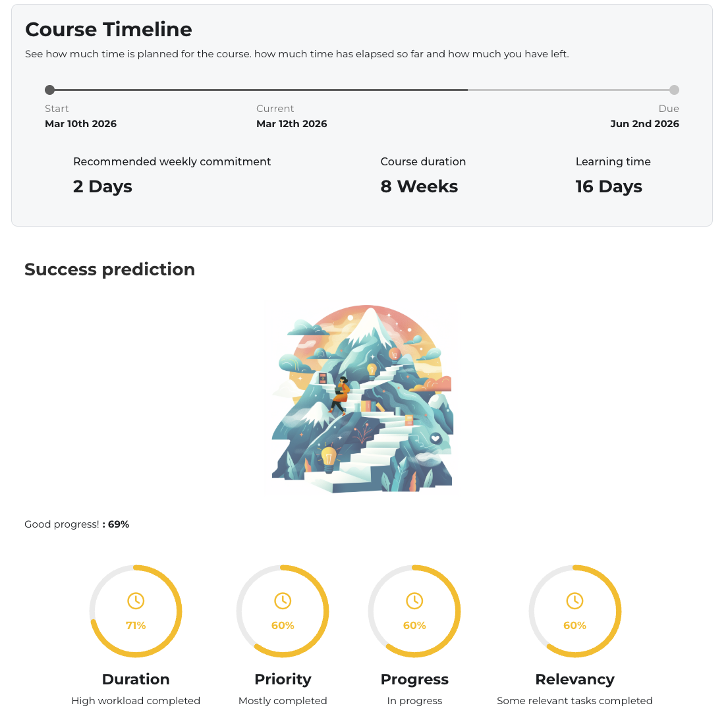Viewport: 728px width, 716px height.
Task: Click the Jun 2nd 2026 due date
Action: pos(644,124)
